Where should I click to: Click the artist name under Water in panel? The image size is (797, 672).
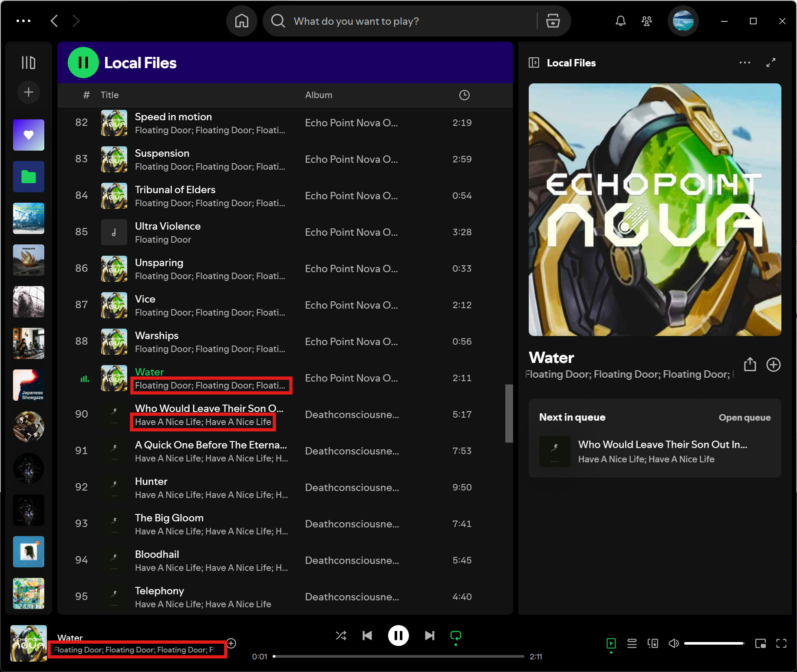(x=629, y=374)
